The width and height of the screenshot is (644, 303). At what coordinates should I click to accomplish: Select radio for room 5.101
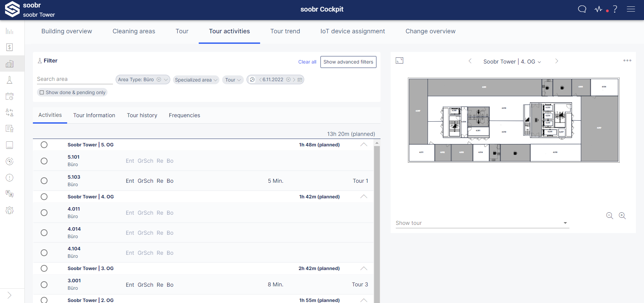click(x=44, y=161)
